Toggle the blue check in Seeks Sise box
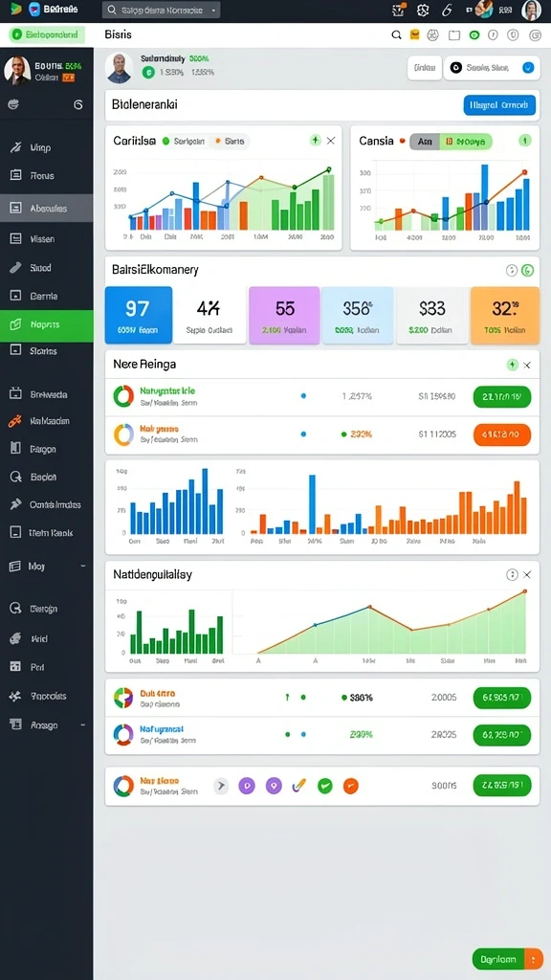 coord(528,68)
